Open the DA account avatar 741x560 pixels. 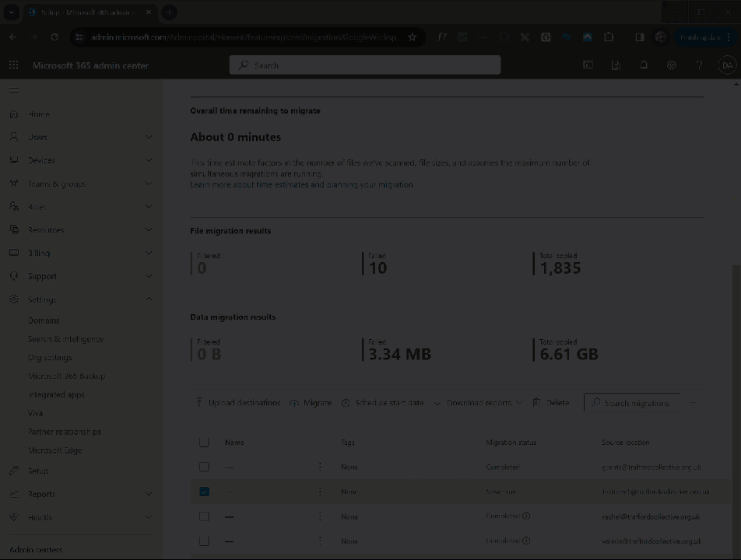click(727, 65)
